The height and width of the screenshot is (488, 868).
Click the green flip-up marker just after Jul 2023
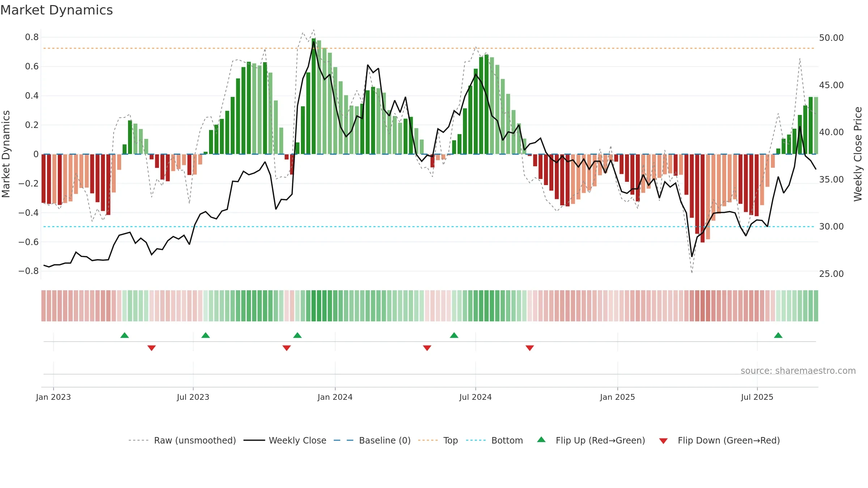pos(205,335)
